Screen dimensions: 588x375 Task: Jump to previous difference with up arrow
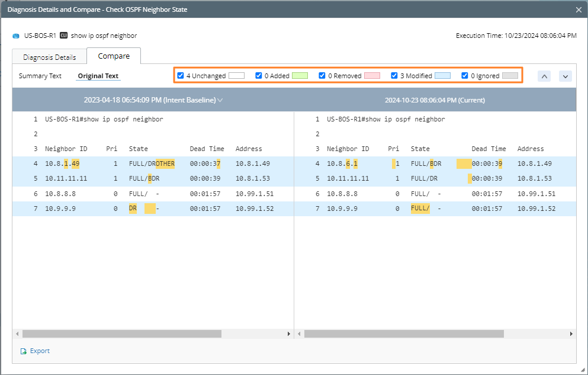tap(544, 76)
